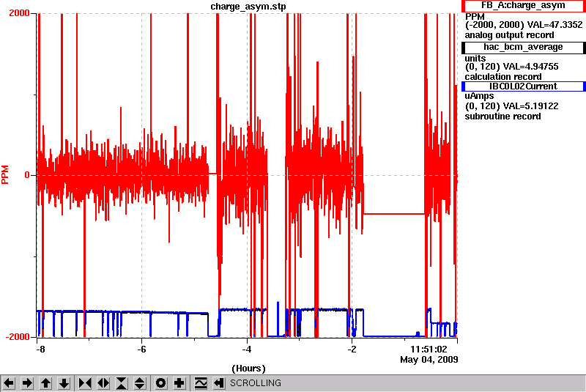Click the May 04, 2009 date label

coord(429,360)
